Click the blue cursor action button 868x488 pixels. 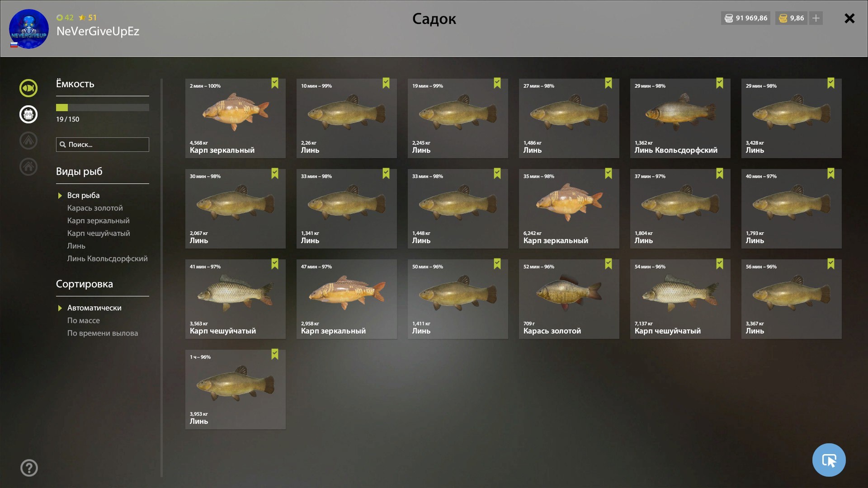(829, 460)
